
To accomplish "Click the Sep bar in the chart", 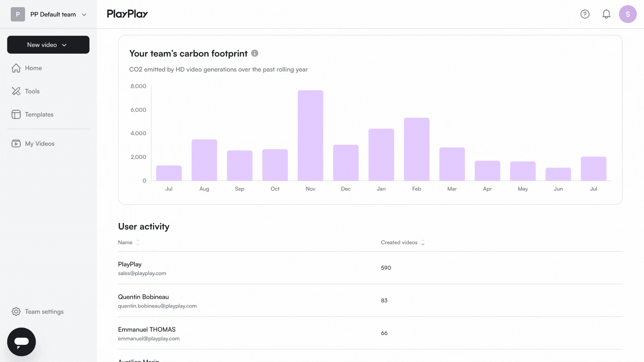I will (240, 166).
